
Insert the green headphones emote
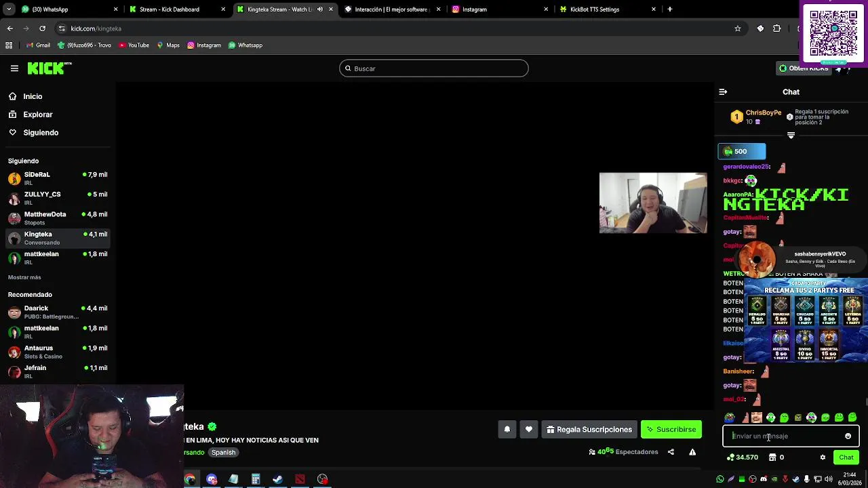point(770,418)
